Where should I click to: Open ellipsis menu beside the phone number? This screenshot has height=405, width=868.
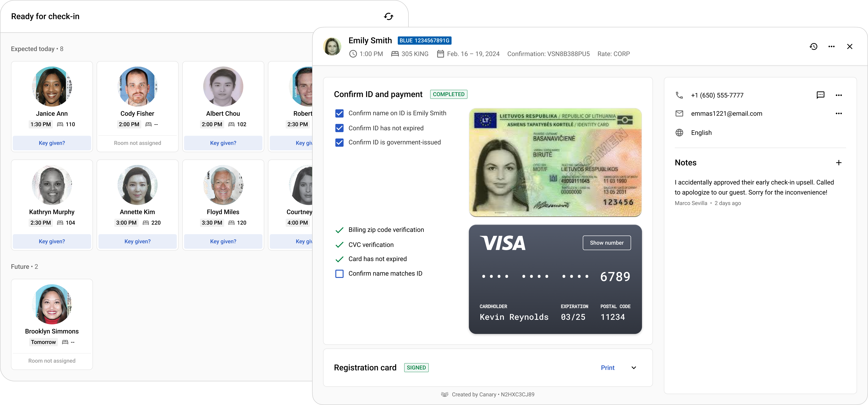pyautogui.click(x=839, y=95)
